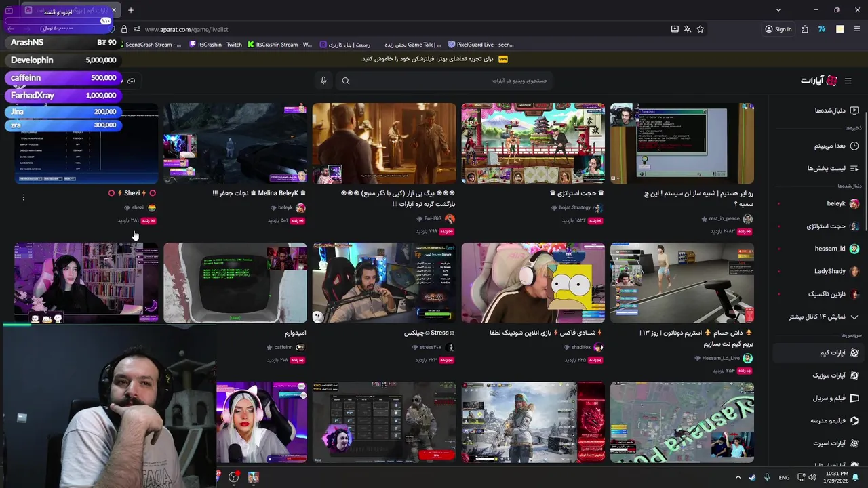Viewport: 868px width, 488px height.
Task: Open the browser extensions puzzle icon
Action: (804, 29)
